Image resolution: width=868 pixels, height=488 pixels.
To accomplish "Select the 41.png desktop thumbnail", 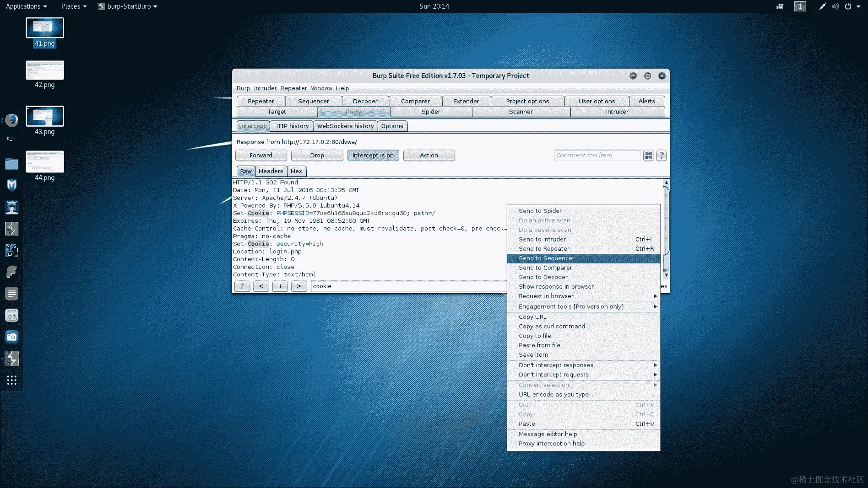I will tap(44, 32).
